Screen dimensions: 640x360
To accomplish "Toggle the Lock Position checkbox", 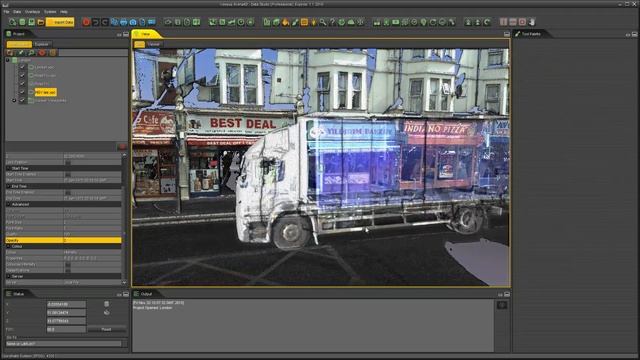I will tap(68, 162).
